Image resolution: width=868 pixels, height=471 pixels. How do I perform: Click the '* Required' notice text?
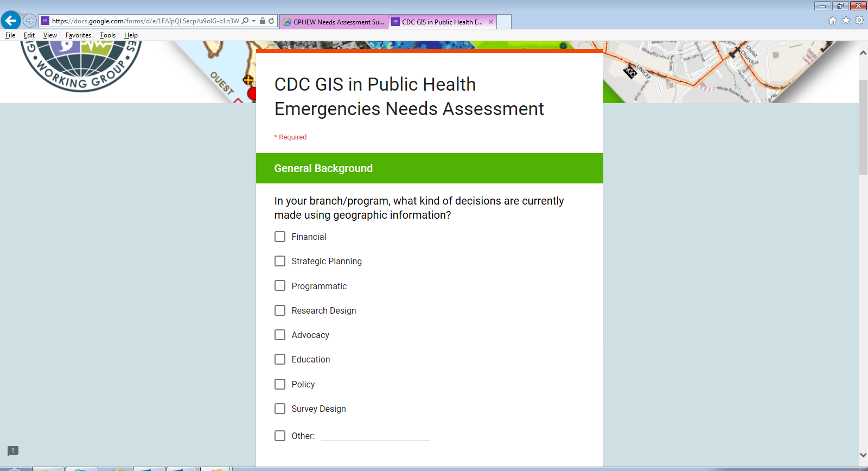pyautogui.click(x=290, y=137)
